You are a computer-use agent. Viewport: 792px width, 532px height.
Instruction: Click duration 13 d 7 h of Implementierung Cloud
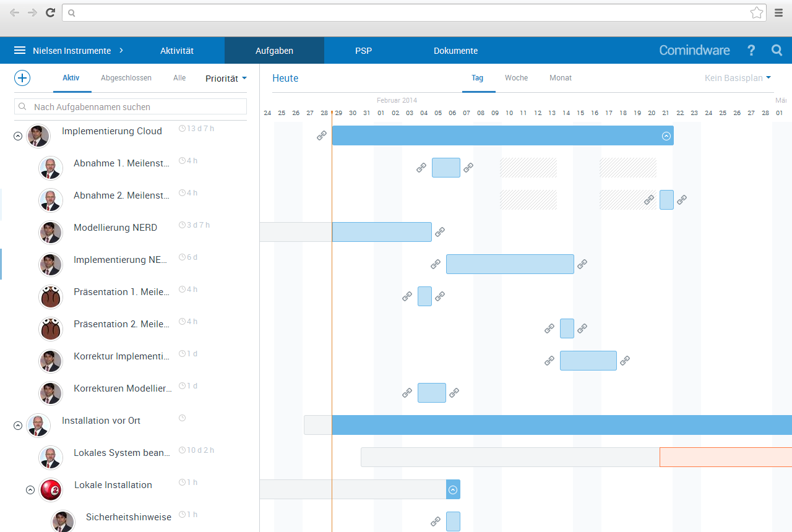point(197,129)
